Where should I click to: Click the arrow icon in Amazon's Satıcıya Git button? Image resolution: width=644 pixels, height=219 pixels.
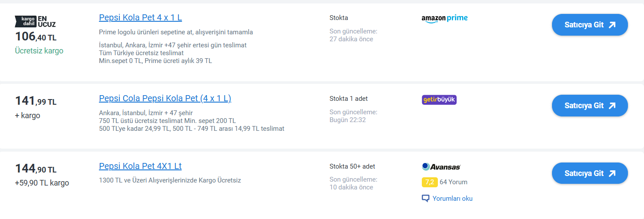click(x=612, y=25)
